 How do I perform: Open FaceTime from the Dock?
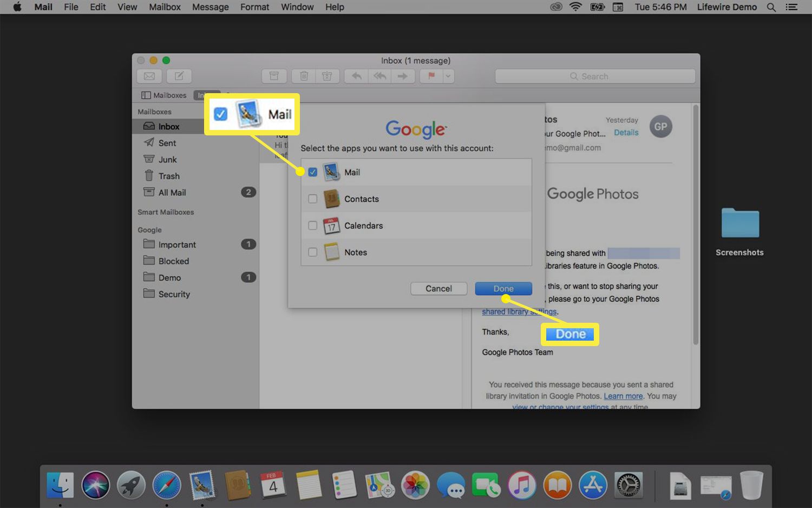486,485
